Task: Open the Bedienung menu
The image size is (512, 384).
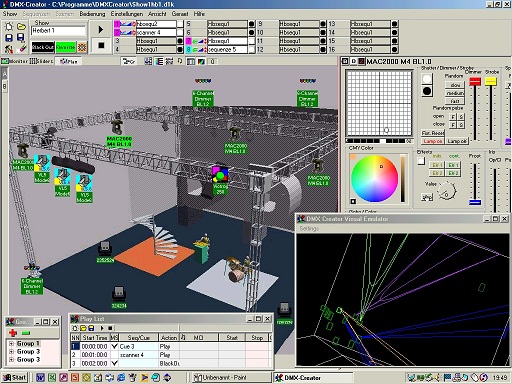Action: point(92,14)
